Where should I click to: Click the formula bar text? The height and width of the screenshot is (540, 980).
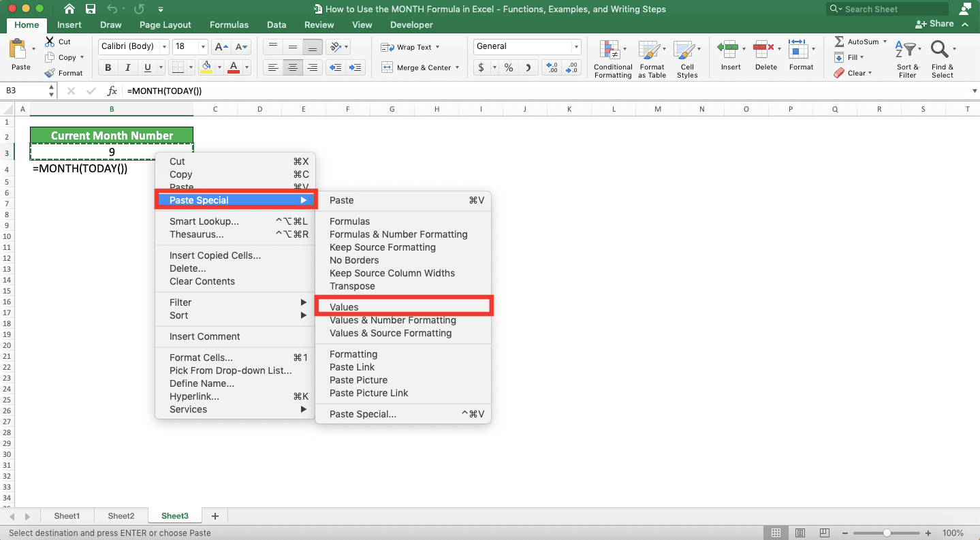tap(164, 91)
